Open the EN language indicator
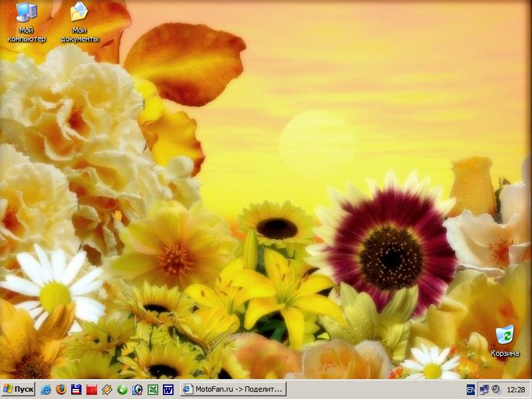Screen dimensions: 532x399 (471, 390)
